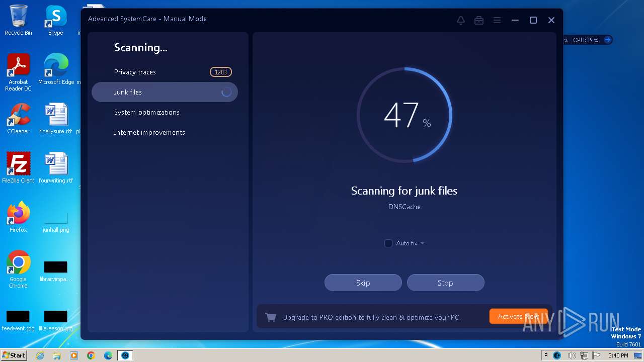Open Acrobat Reader DC shortcut
644x362 pixels.
[x=18, y=72]
